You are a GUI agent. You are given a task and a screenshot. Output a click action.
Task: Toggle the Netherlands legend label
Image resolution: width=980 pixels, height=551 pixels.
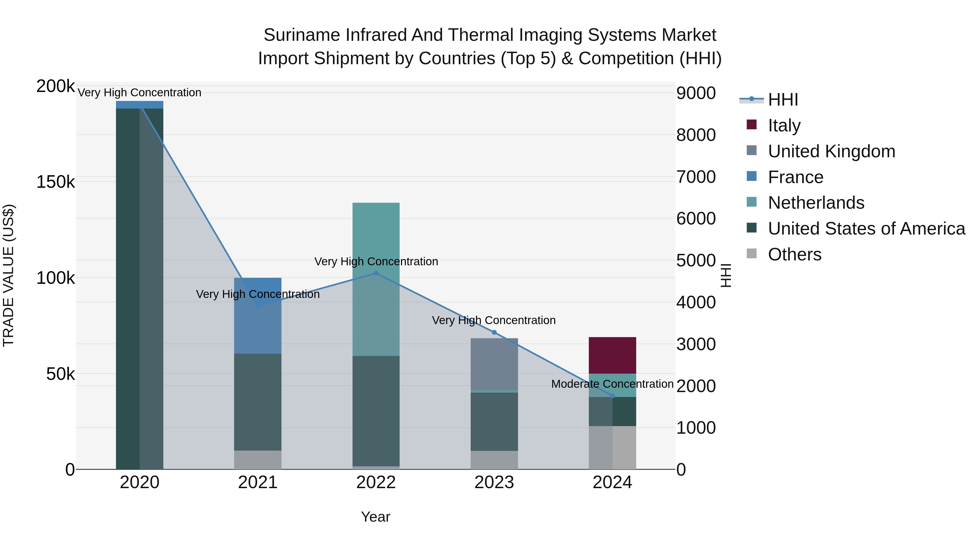pos(816,203)
